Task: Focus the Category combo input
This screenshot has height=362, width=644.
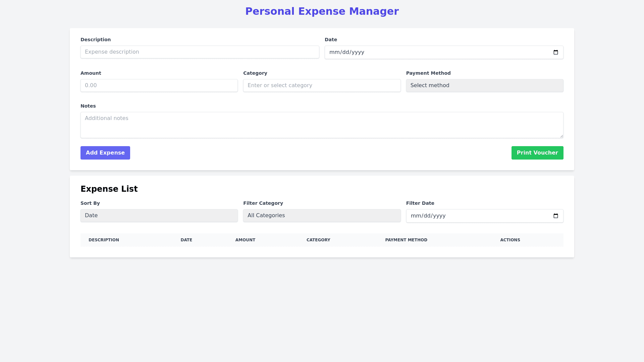Action: pos(322,85)
